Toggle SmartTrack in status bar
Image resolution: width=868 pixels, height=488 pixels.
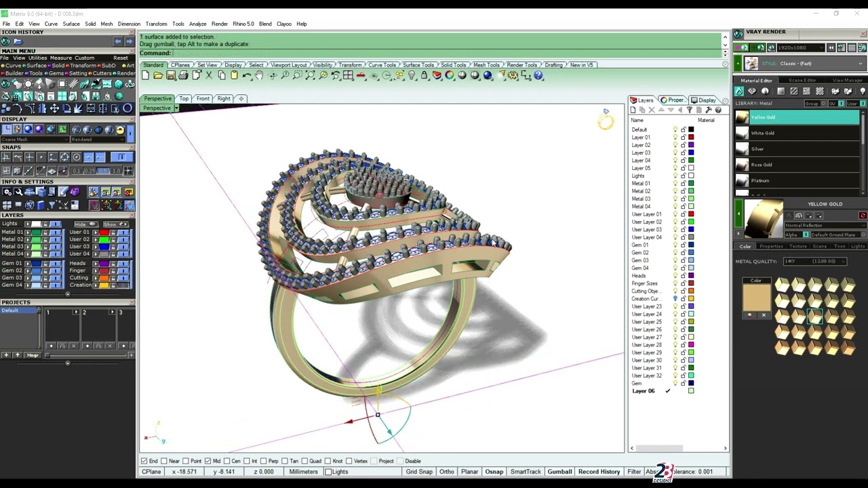pos(526,472)
